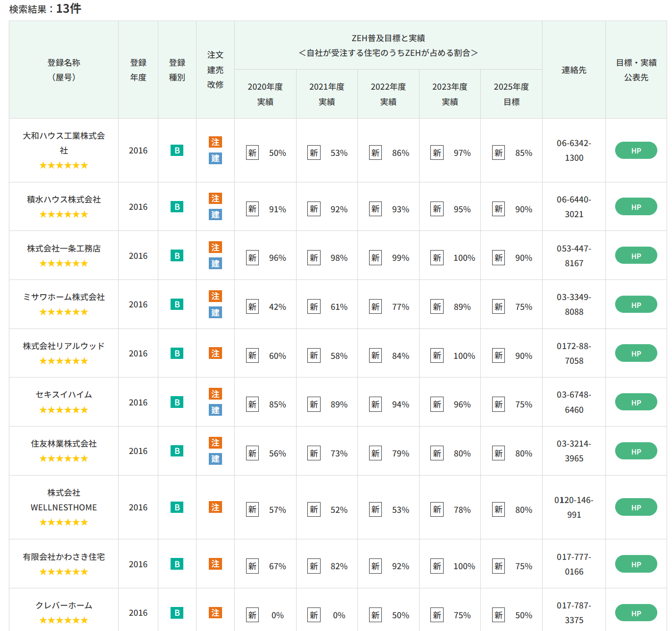
Task: Click the B badge for リアルウッド
Action: (177, 353)
